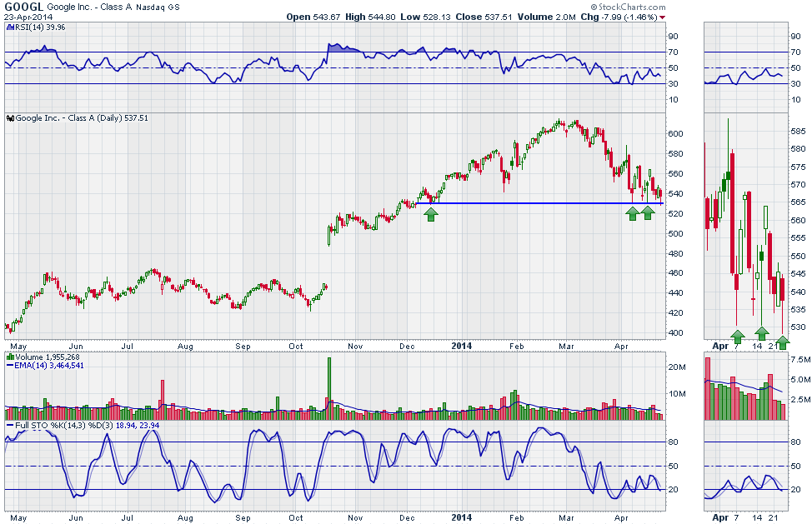Click the 585 label in zoomed price panel
The image size is (812, 524).
pos(798,132)
